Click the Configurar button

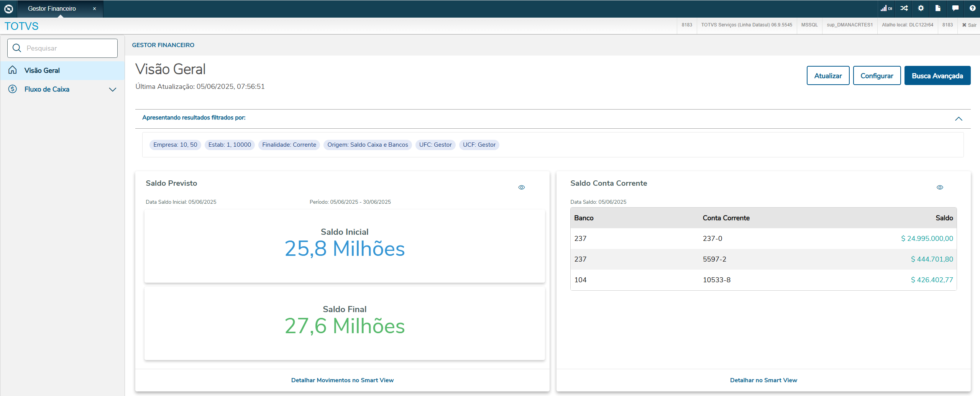(x=877, y=75)
